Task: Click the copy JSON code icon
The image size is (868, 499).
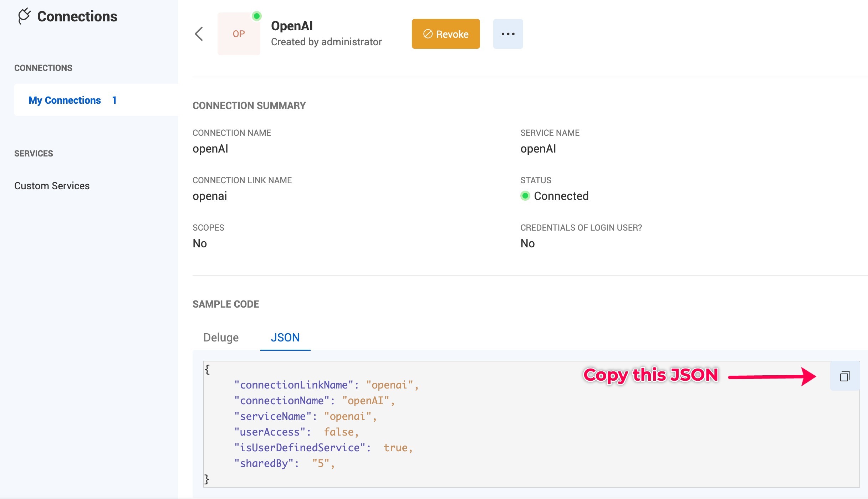Action: click(x=845, y=376)
